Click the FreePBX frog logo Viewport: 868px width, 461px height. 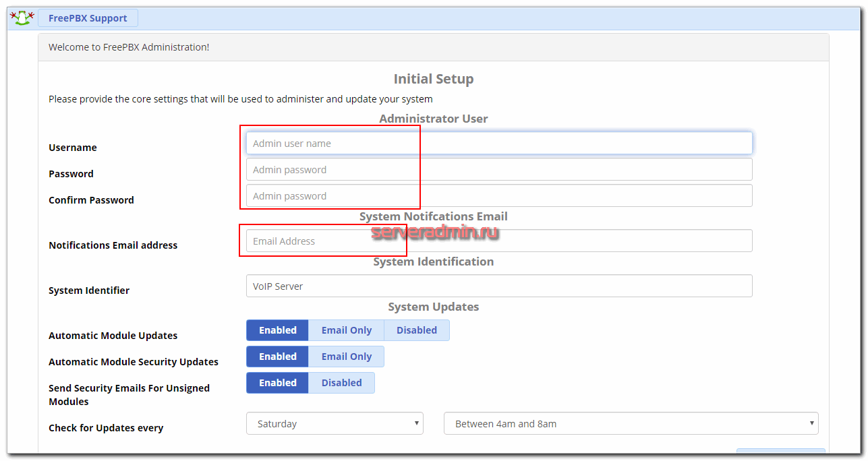click(22, 18)
